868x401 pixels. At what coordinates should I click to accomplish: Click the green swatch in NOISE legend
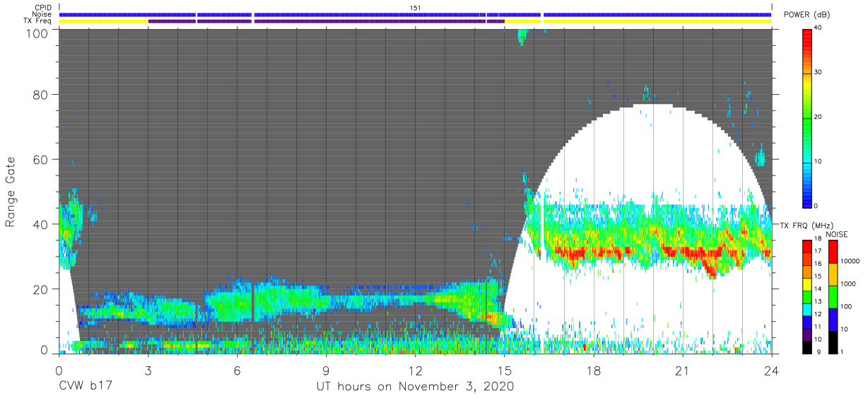coord(833,297)
